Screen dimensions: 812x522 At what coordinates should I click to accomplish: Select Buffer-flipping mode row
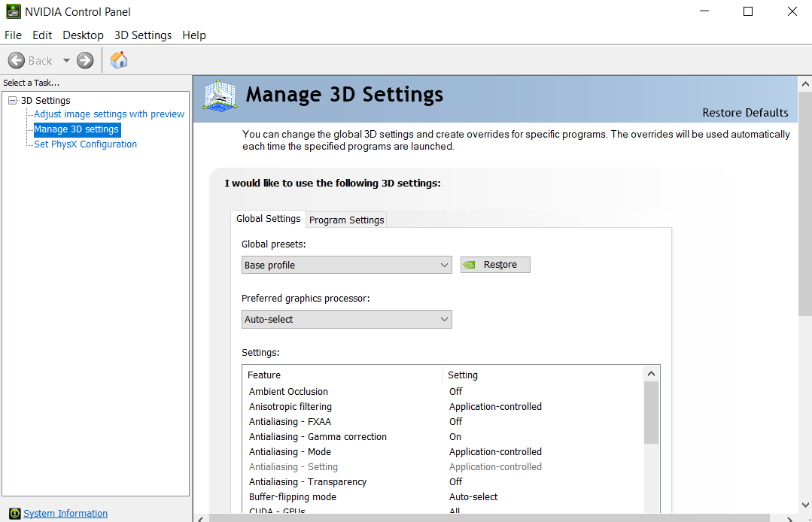(x=442, y=496)
